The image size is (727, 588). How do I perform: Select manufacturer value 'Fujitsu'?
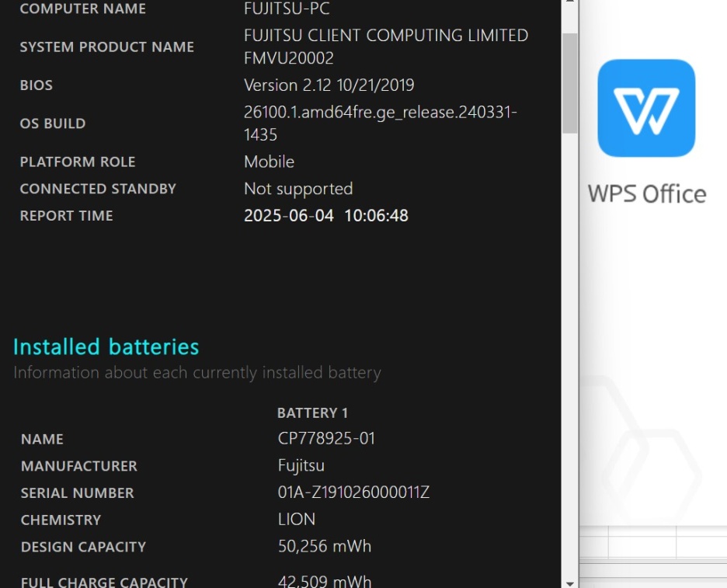[301, 465]
